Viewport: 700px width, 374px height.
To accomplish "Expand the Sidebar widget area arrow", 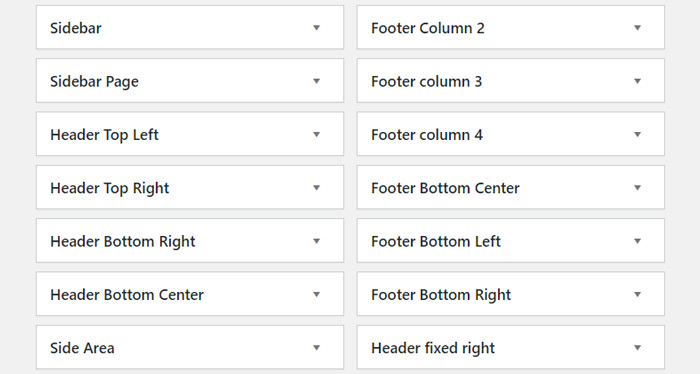I will 317,28.
